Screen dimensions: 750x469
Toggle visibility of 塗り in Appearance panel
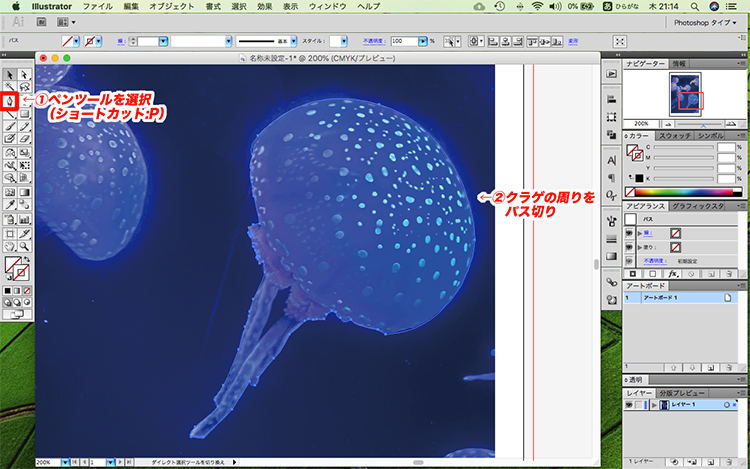point(630,246)
